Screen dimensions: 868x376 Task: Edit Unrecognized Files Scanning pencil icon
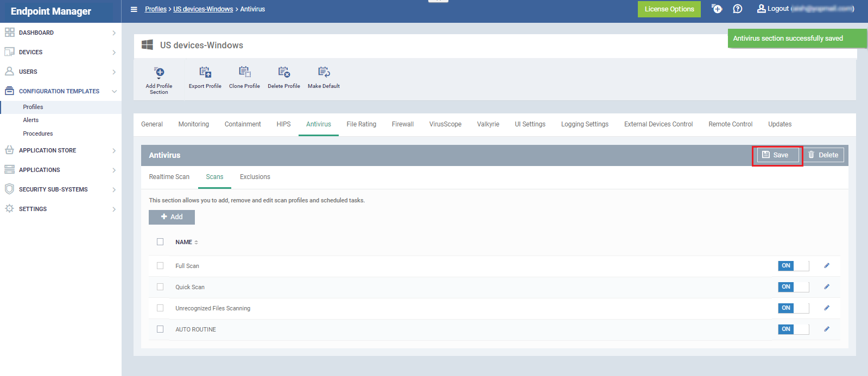click(x=827, y=308)
